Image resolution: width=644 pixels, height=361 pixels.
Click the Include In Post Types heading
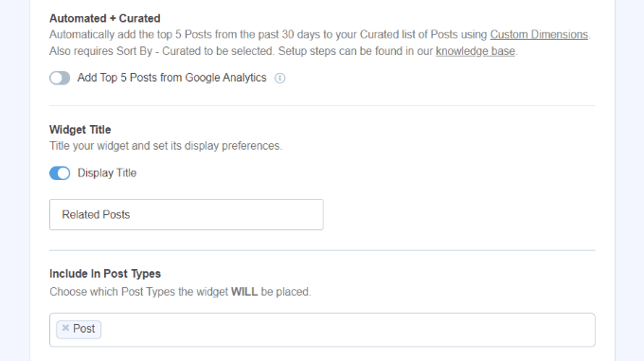click(105, 274)
